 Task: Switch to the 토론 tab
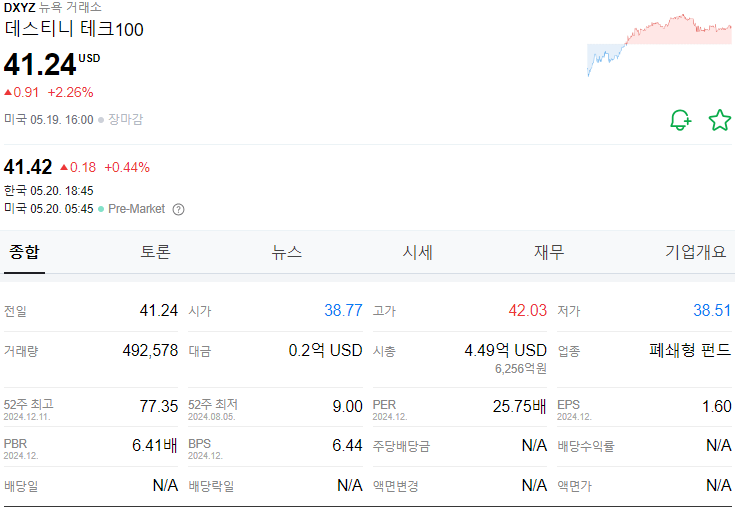click(x=155, y=252)
